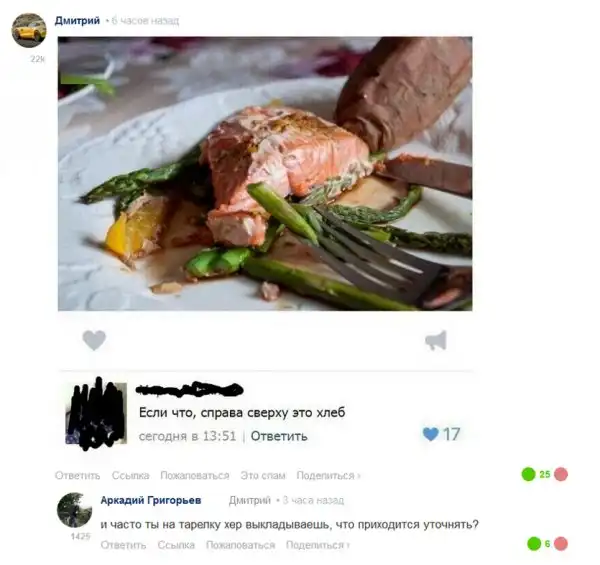This screenshot has width=600, height=565.
Task: Open Аркадий Григорьев profile name link
Action: tap(151, 500)
